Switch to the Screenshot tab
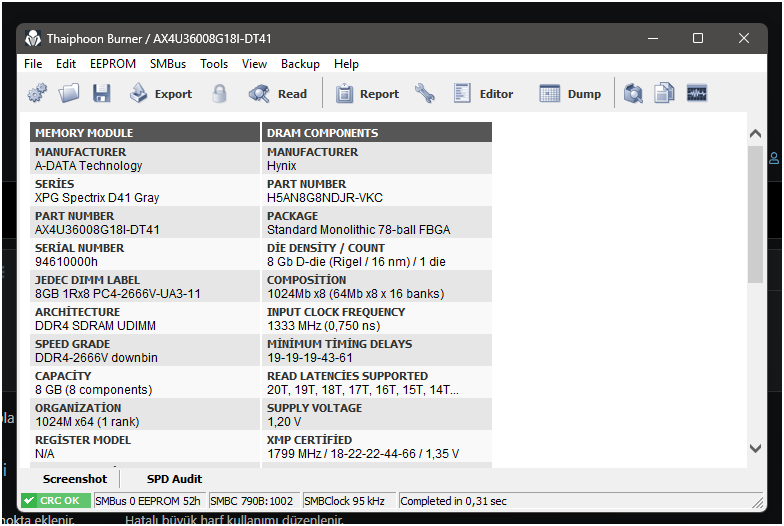The width and height of the screenshot is (784, 526). [74, 479]
